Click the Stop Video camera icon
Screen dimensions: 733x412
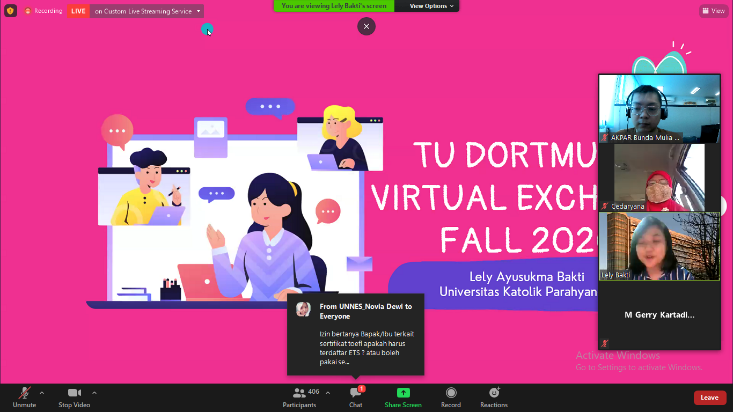point(74,393)
